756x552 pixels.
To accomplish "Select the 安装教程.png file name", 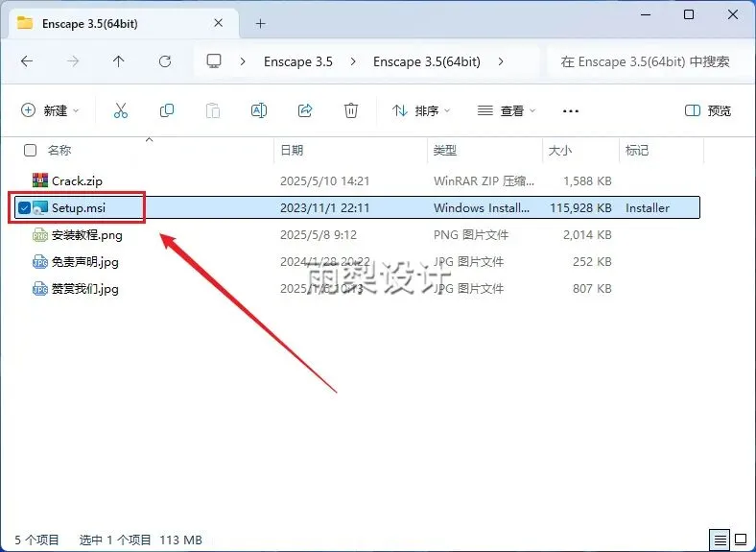I will click(x=87, y=235).
